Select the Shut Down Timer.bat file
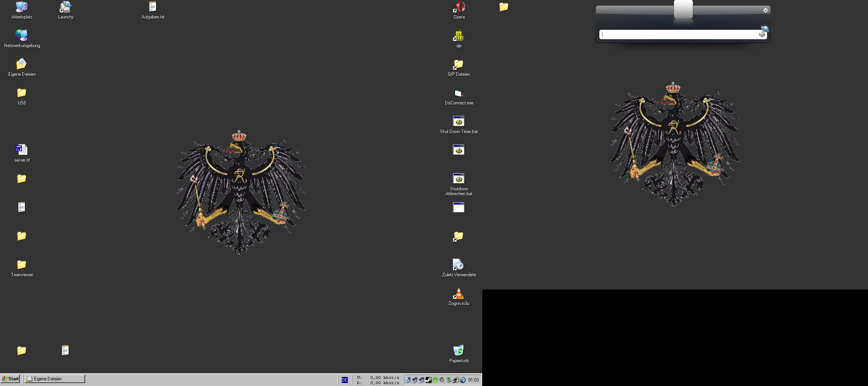Viewport: 868px width, 386px height. tap(458, 122)
